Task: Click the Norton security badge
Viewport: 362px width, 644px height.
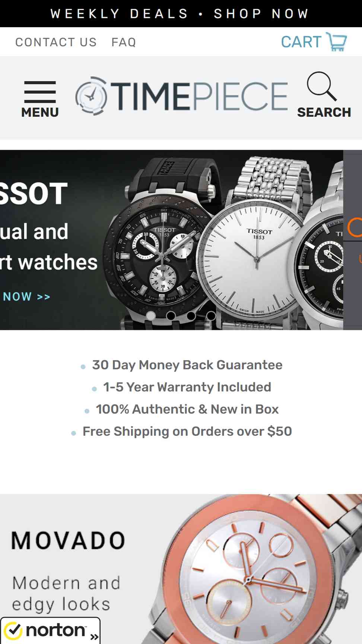Action: click(x=50, y=630)
